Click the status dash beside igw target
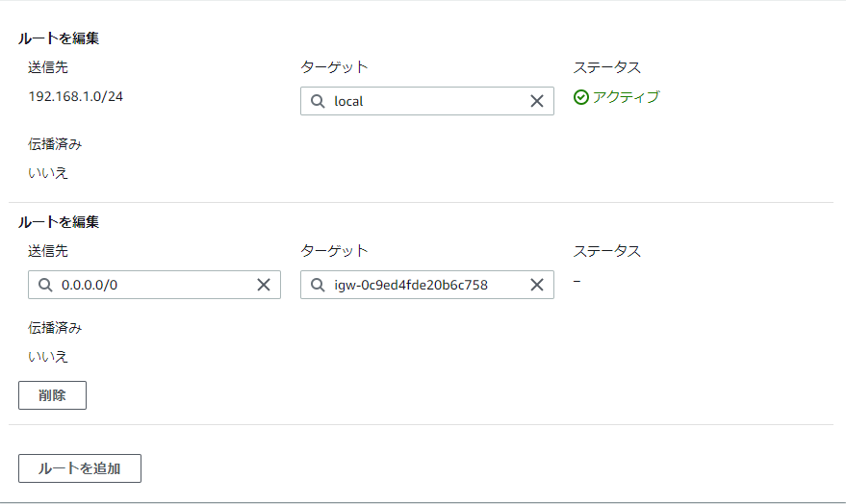This screenshot has height=504, width=846. click(577, 281)
